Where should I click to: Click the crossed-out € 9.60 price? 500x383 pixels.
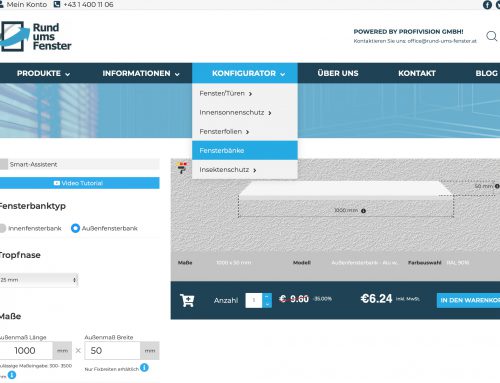(294, 299)
